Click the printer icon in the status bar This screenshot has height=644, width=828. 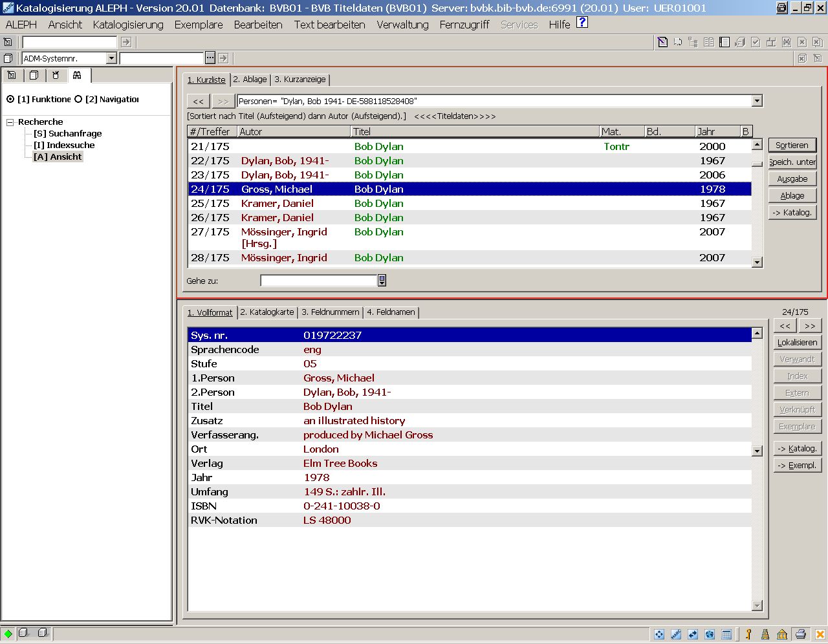click(800, 634)
